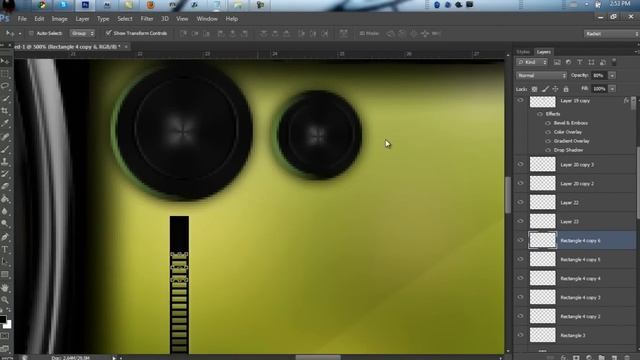
Task: Click the Lock position icon
Action: click(x=555, y=89)
